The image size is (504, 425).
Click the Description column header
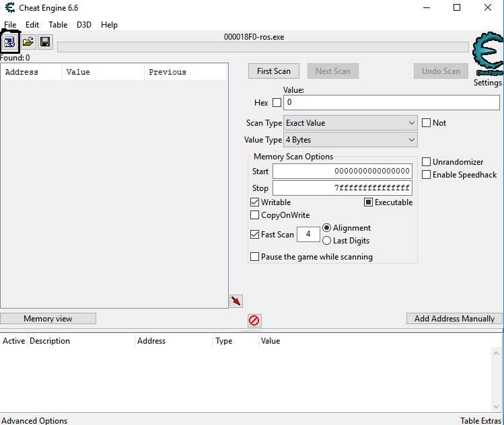[x=81, y=341]
